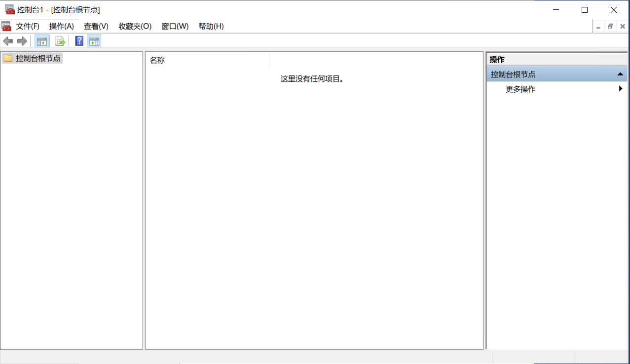
Task: Select 控制台根节点 in the left tree
Action: click(33, 58)
